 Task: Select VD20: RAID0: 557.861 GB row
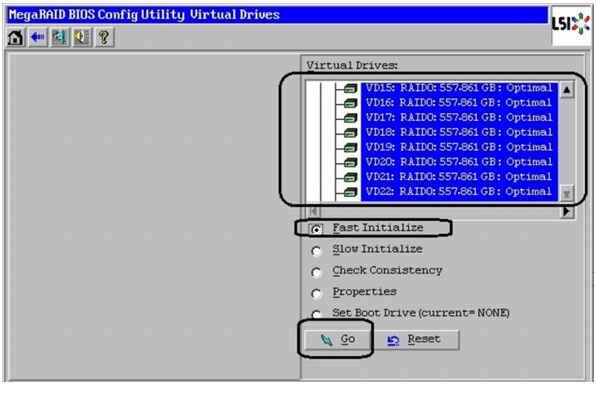coord(459,162)
